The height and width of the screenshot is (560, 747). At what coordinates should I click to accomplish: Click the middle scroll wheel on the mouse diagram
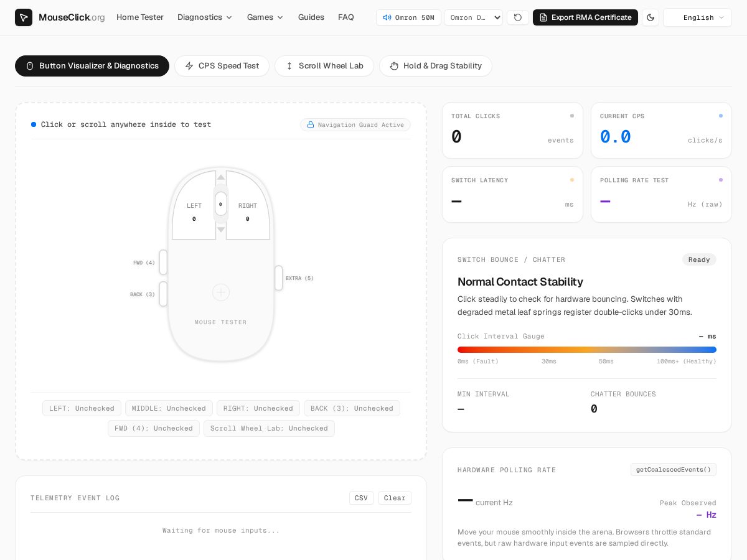(221, 203)
